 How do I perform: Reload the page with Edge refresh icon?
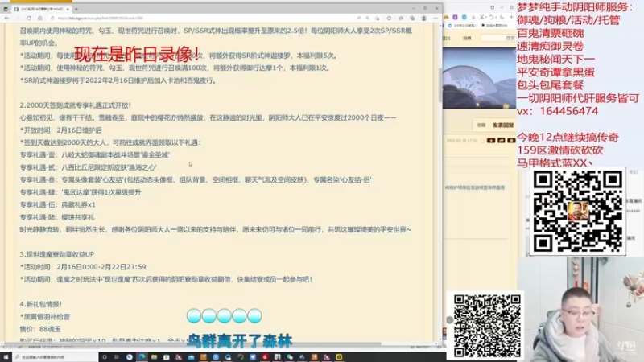[29, 18]
